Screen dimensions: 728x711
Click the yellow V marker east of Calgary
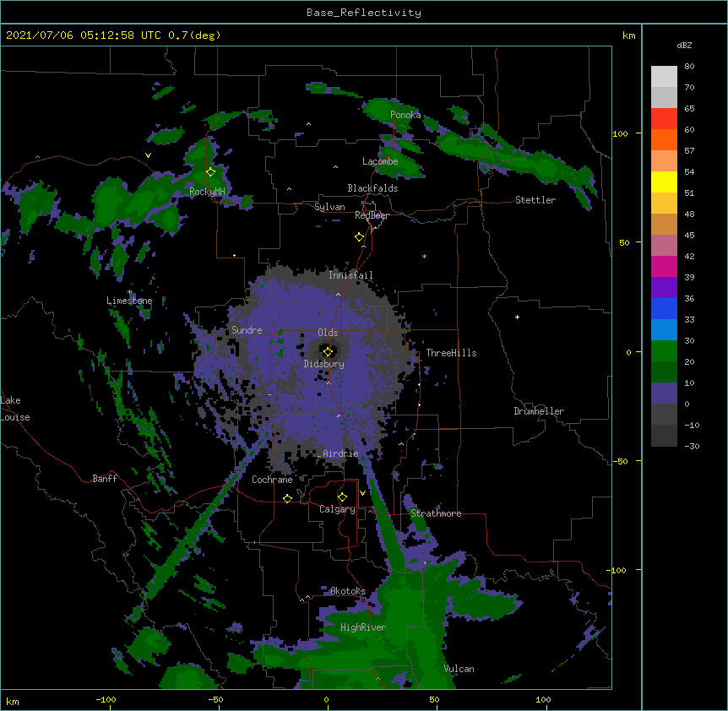click(x=362, y=493)
